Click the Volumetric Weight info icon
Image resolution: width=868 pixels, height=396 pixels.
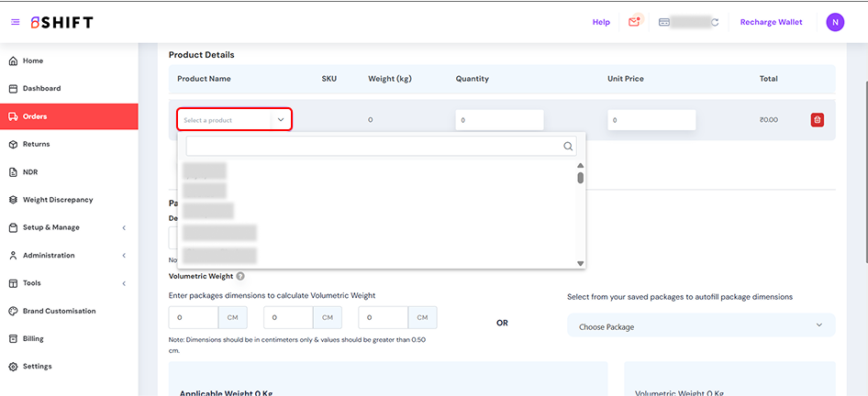(x=240, y=276)
